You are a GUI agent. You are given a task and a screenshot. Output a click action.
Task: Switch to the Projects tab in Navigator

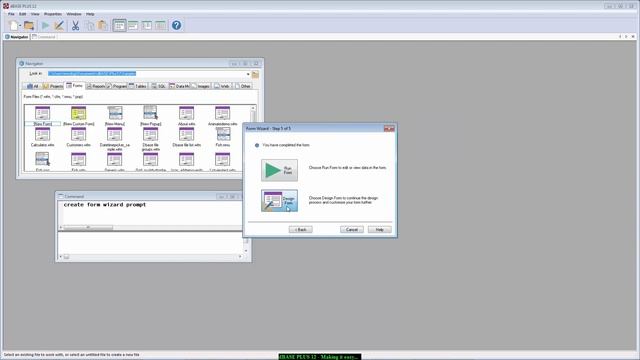pos(53,86)
